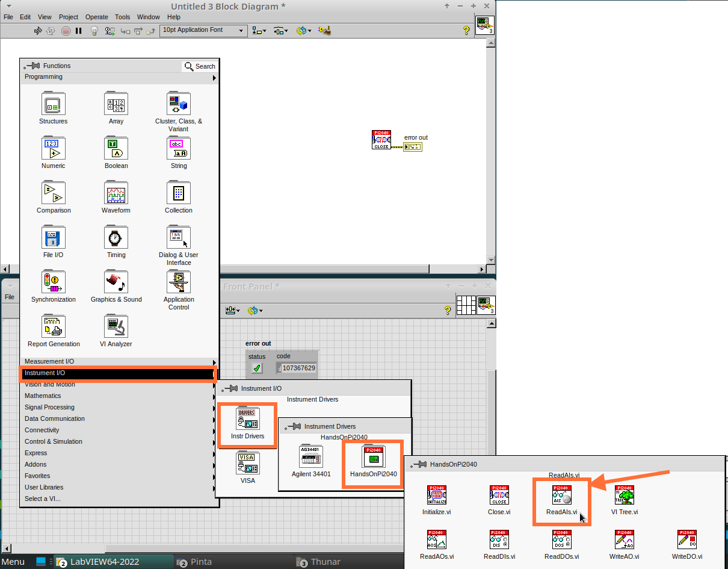This screenshot has width=728, height=569.
Task: Open the Project menu
Action: (69, 17)
